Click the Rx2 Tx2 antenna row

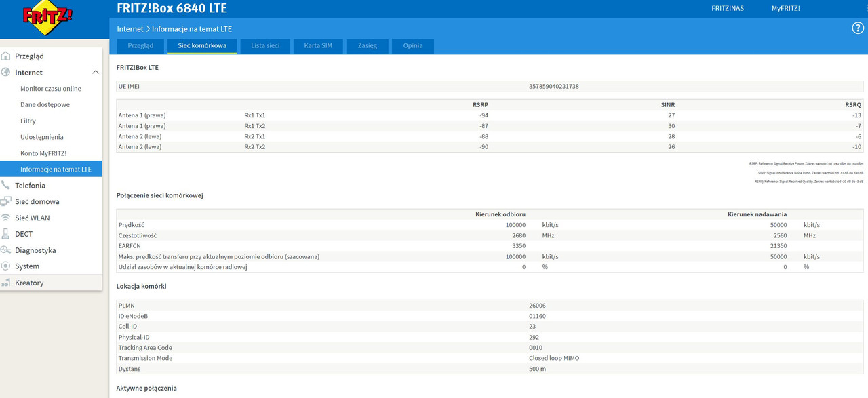point(490,147)
